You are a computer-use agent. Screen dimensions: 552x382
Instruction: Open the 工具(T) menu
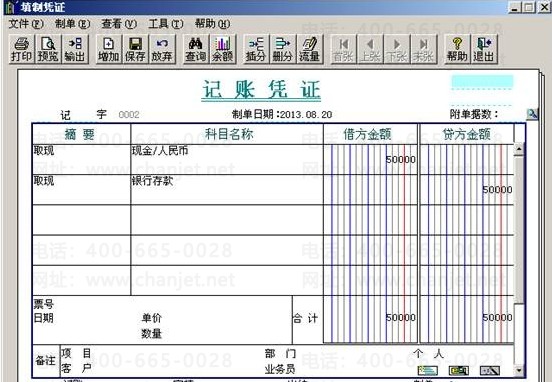point(165,24)
